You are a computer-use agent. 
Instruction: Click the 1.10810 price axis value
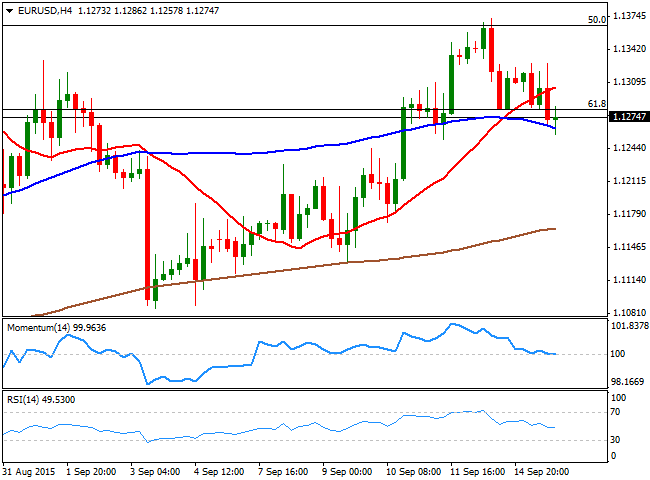pyautogui.click(x=629, y=313)
